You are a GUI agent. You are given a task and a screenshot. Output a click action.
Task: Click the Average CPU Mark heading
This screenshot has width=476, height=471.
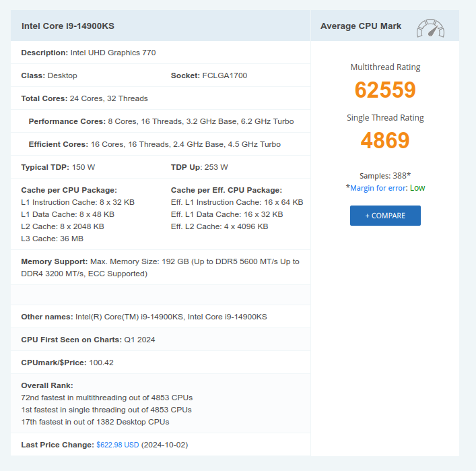click(x=361, y=26)
